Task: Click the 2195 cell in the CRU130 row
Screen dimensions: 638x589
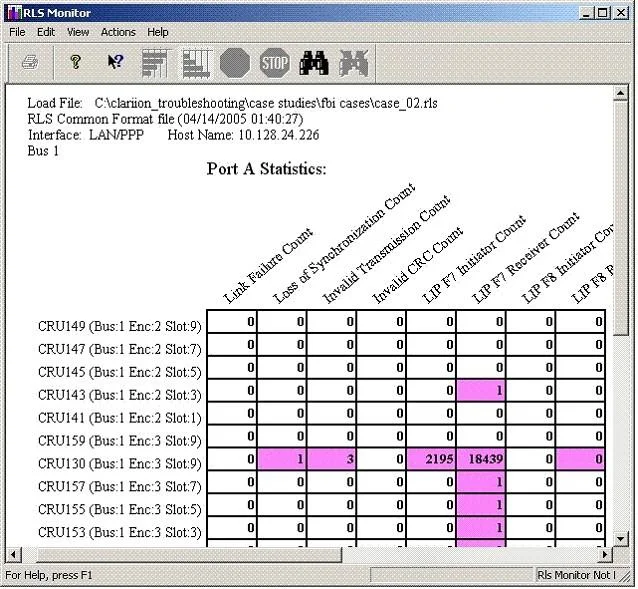Action: [x=431, y=459]
